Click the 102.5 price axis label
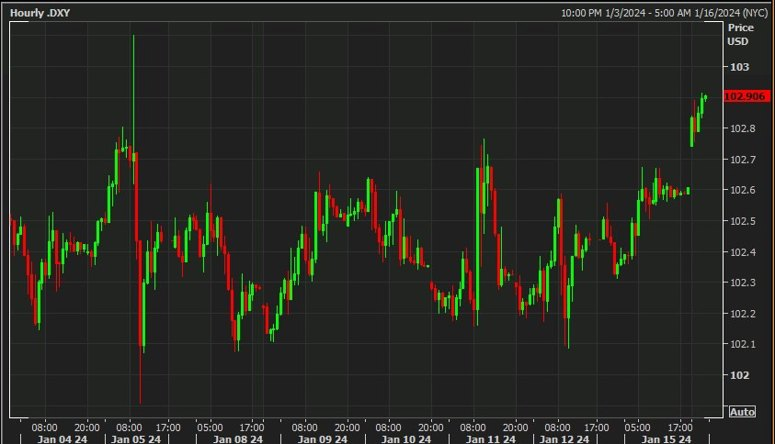 743,221
